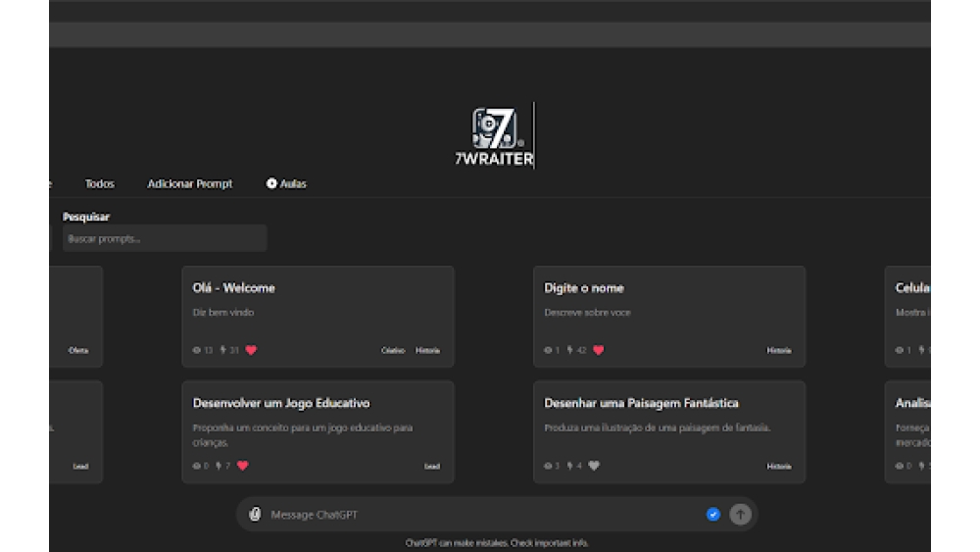The width and height of the screenshot is (980, 552).
Task: Click eye icon on Digite o nome card
Action: click(548, 350)
